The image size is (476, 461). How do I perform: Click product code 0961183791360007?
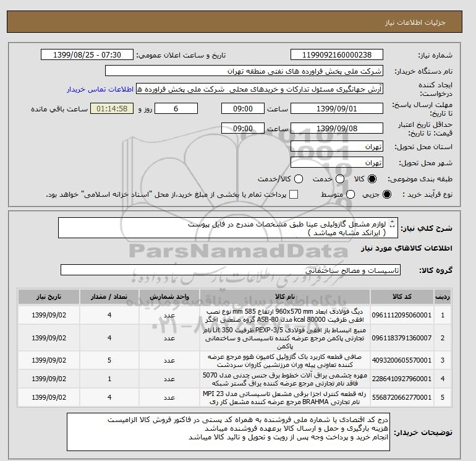(402, 338)
